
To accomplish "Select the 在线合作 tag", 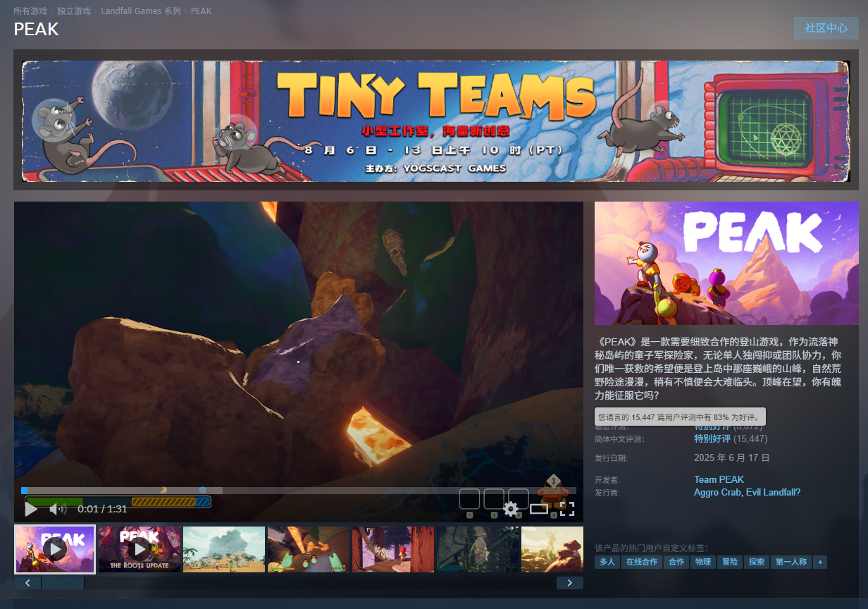I will (642, 562).
